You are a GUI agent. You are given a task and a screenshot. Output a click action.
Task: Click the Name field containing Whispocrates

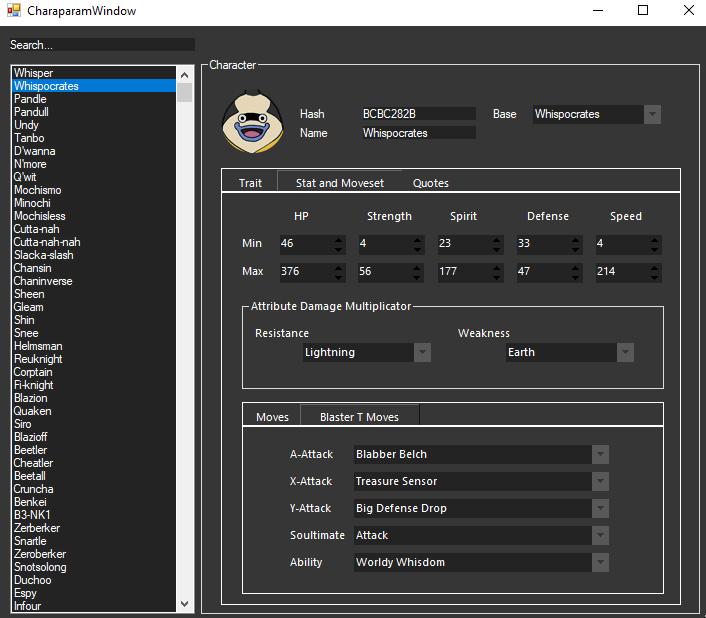tap(417, 133)
